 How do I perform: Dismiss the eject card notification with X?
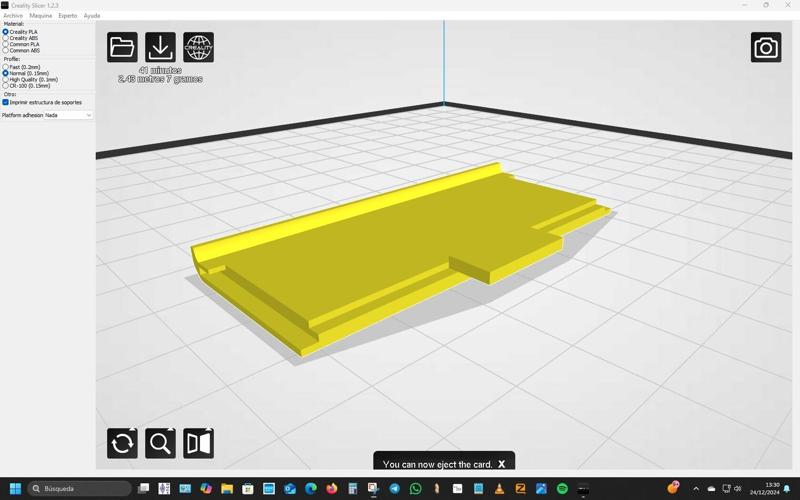tap(502, 464)
